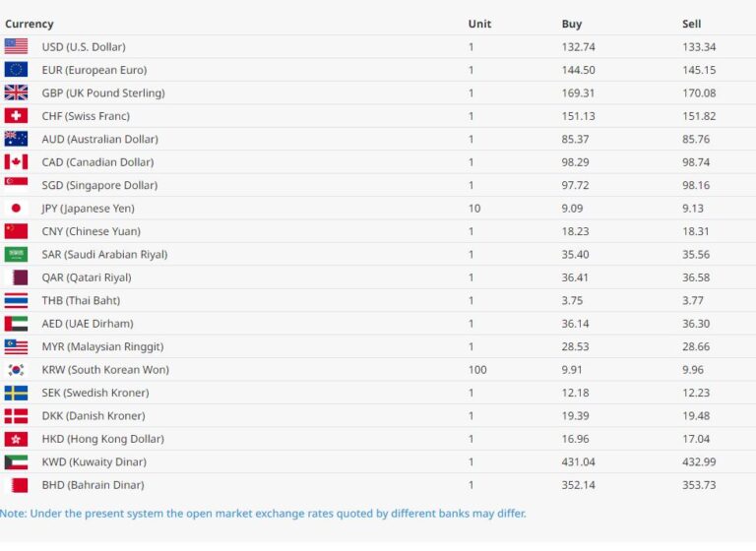Click the UK flag icon

click(16, 92)
